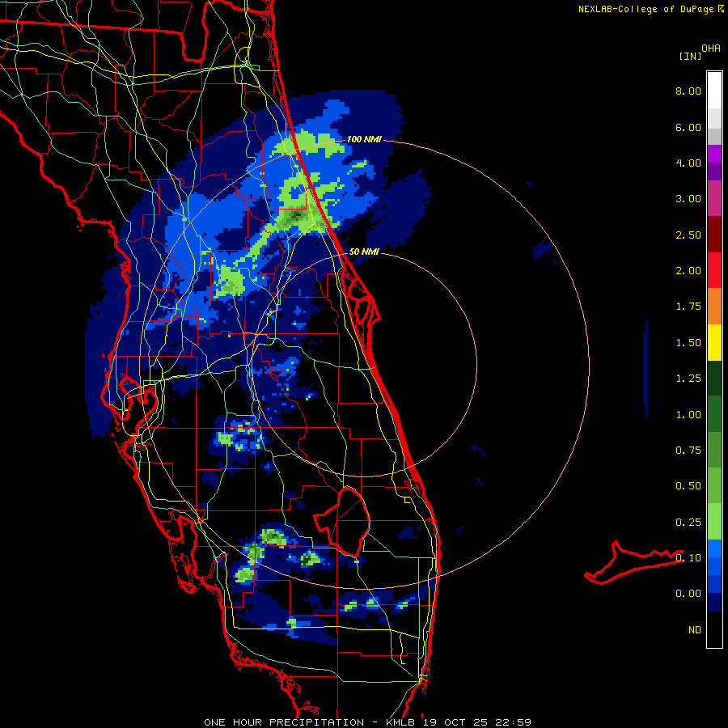Click the 3.00 legend value
The image size is (728, 728).
coord(688,199)
